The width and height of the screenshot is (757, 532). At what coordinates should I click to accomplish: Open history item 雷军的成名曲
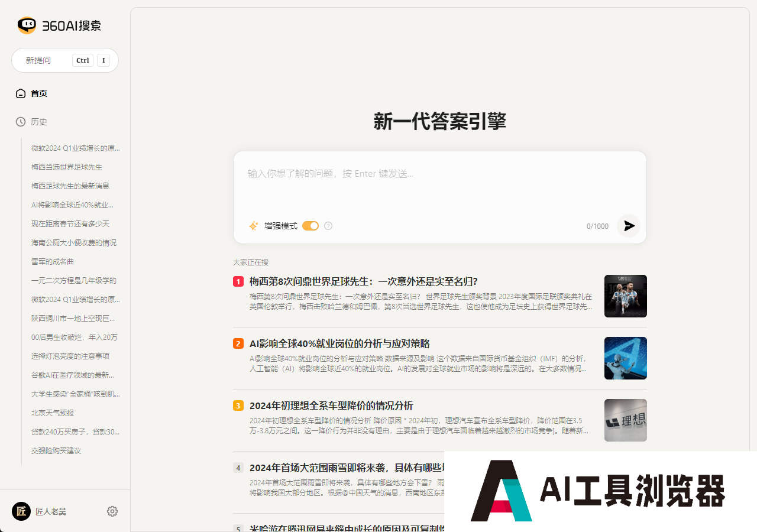point(53,262)
